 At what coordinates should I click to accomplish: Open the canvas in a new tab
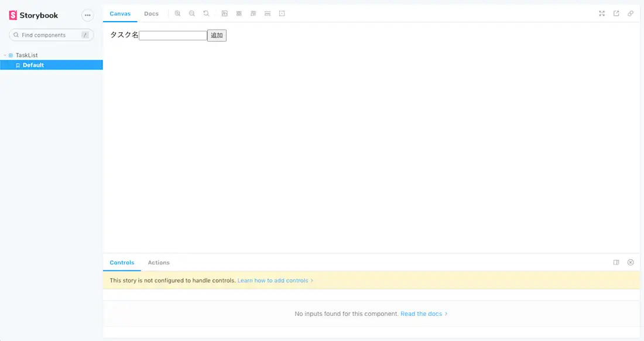616,13
